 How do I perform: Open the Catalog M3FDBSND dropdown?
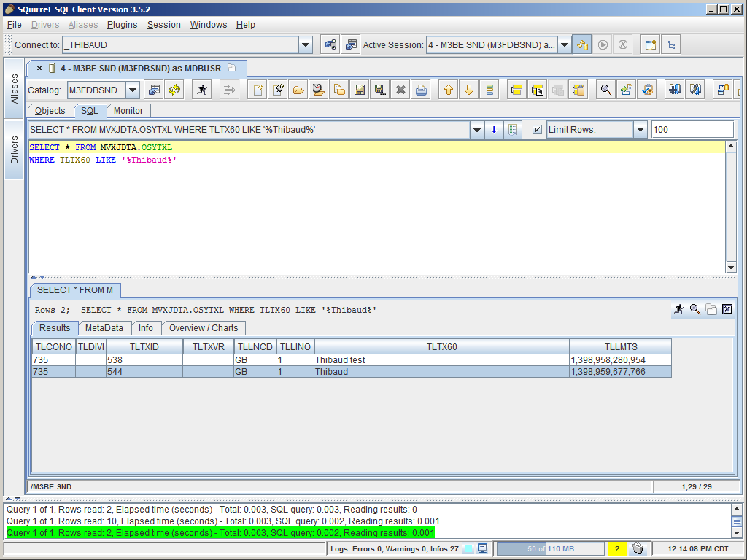click(x=133, y=90)
